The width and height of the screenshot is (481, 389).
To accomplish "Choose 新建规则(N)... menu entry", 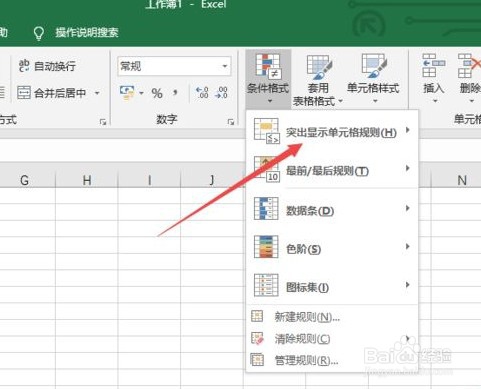I will pyautogui.click(x=332, y=317).
